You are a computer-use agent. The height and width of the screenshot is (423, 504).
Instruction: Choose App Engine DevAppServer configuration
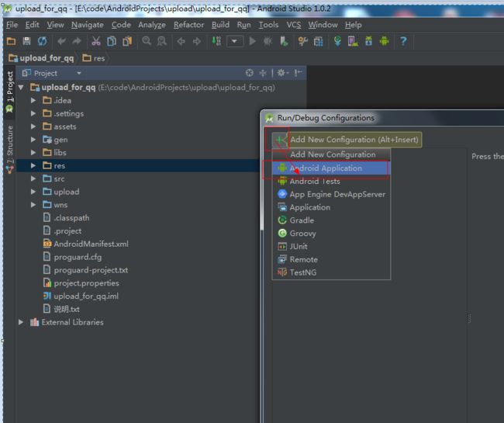click(331, 194)
